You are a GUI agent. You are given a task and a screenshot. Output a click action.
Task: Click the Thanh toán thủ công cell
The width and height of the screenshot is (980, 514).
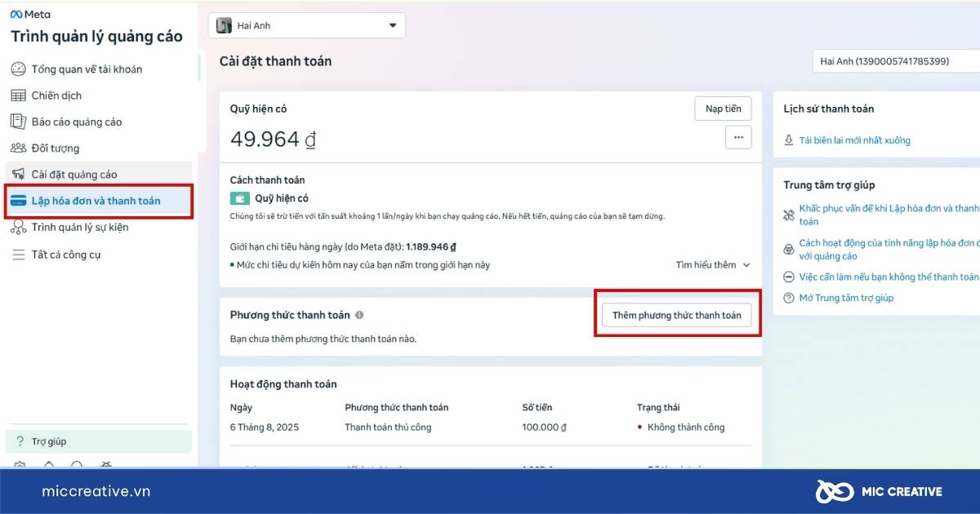[388, 427]
